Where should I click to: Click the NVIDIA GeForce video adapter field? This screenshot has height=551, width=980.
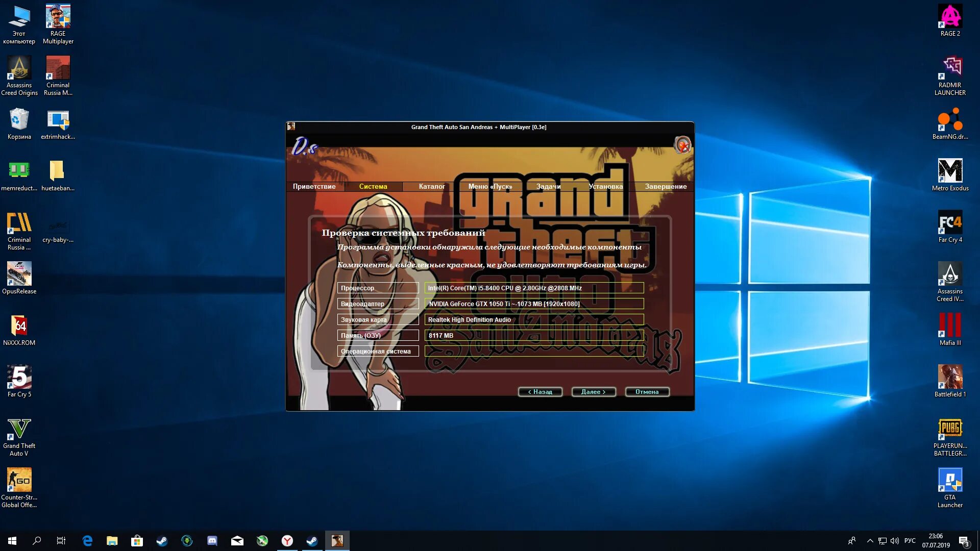click(534, 304)
